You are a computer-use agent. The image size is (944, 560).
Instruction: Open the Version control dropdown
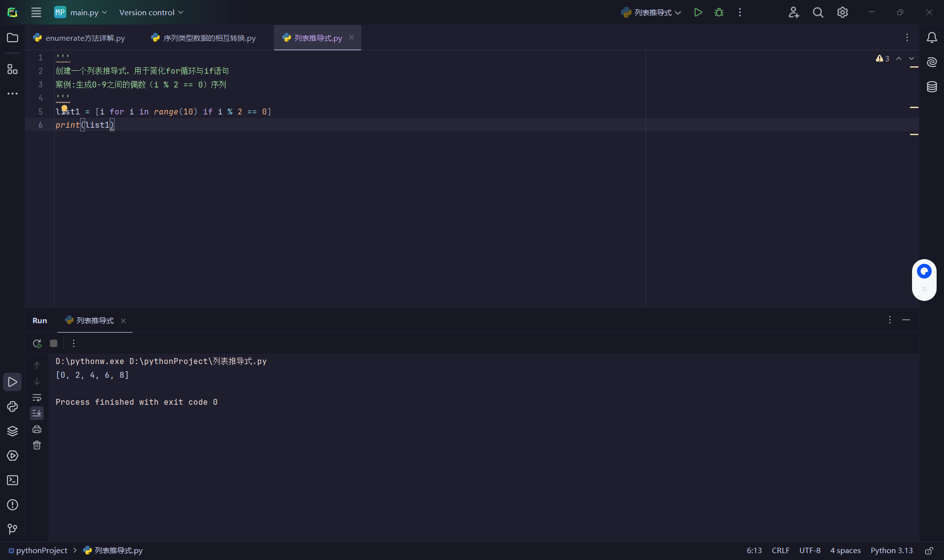[151, 12]
